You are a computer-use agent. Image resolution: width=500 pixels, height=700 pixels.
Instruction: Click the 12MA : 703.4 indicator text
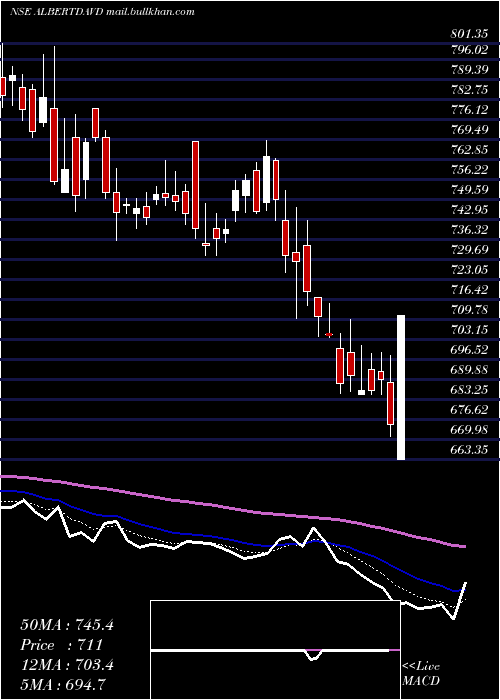67,665
